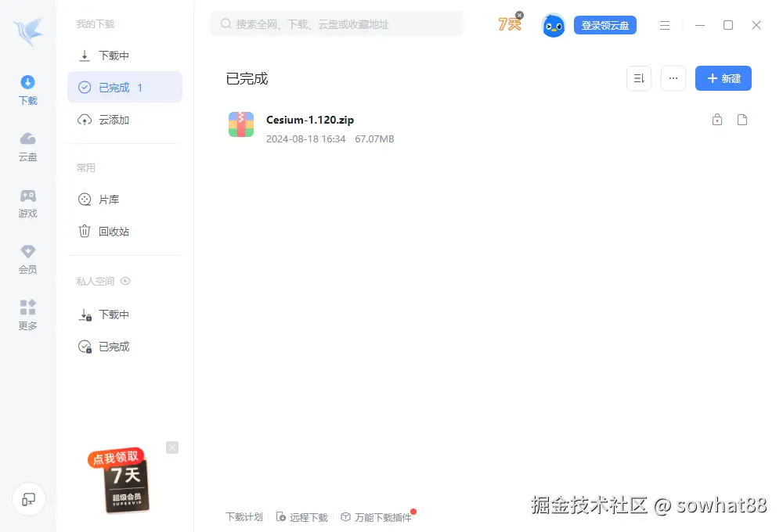Viewport: 783px width, 532px height.
Task: Click the Xunlei hummingbird logo
Action: [x=28, y=31]
